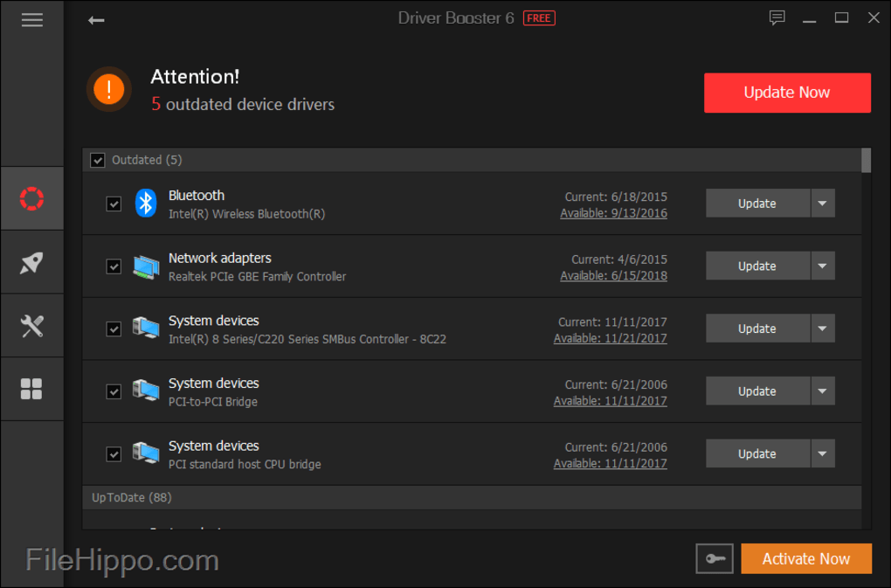Open the Update dropdown for Network adapters
The image size is (891, 588).
[x=822, y=266]
